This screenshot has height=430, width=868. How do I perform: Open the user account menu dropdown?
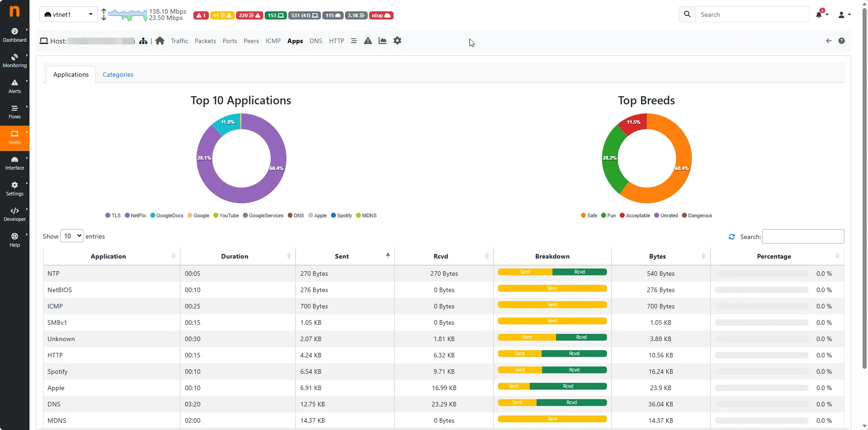click(x=844, y=15)
